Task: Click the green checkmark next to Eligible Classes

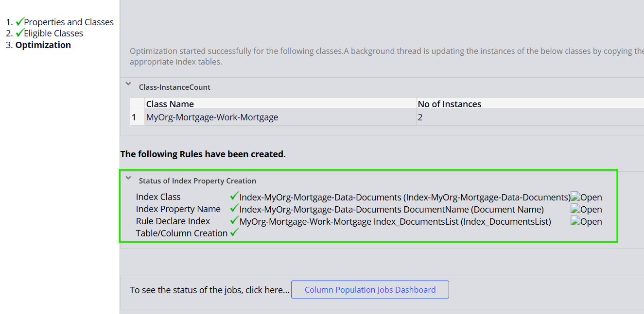Action: (x=19, y=33)
